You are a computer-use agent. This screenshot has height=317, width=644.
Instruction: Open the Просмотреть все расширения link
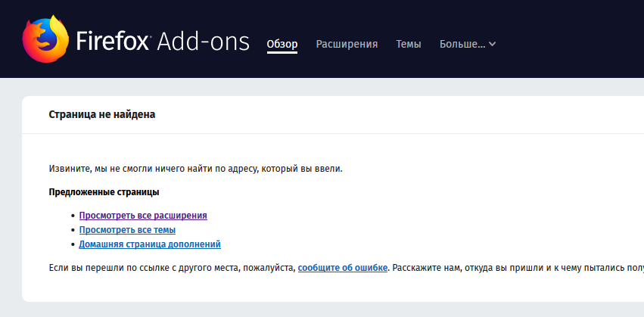[x=143, y=216]
